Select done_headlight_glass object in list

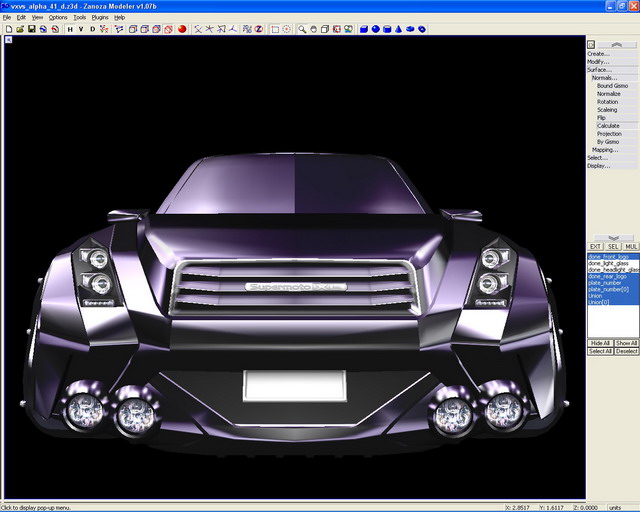(613, 270)
